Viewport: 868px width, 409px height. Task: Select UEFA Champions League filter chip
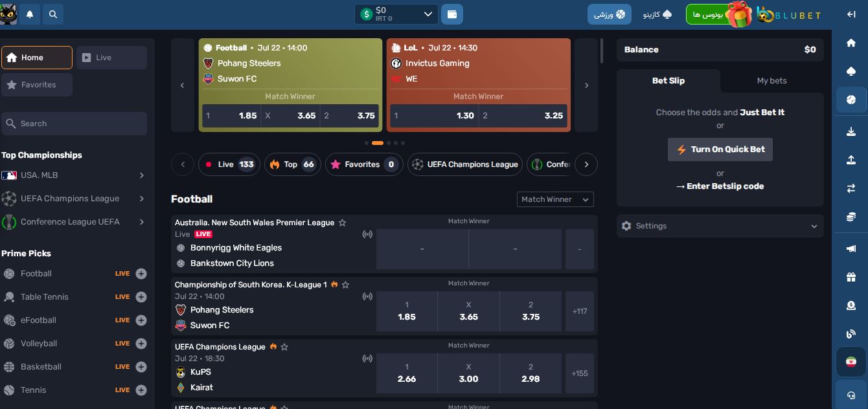pos(465,164)
